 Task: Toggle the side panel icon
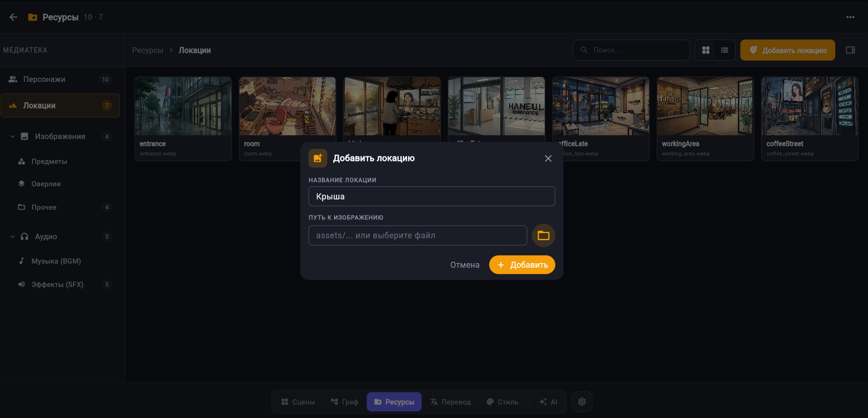[850, 50]
